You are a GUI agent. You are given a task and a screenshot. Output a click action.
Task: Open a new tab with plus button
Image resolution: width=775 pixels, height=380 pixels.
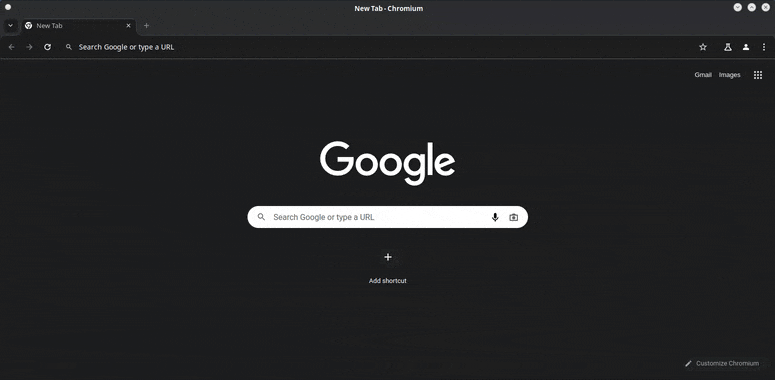click(146, 26)
